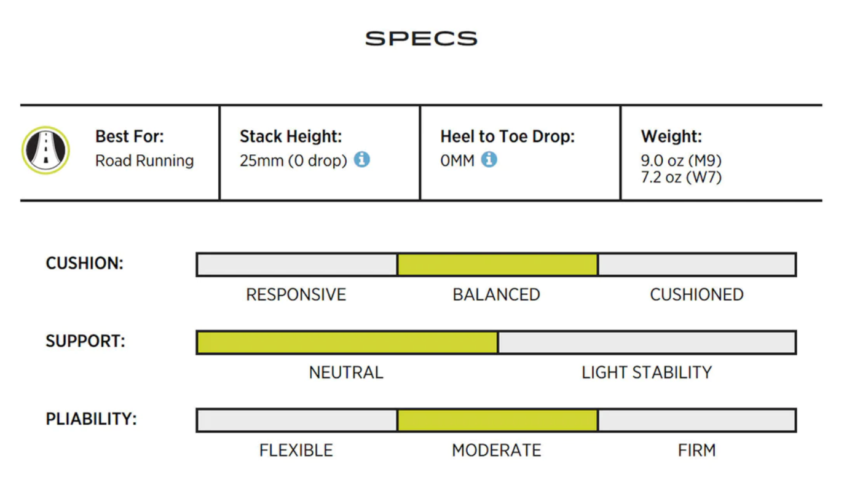The height and width of the screenshot is (504, 852).
Task: Click the CUSHION: row label
Action: 85,264
